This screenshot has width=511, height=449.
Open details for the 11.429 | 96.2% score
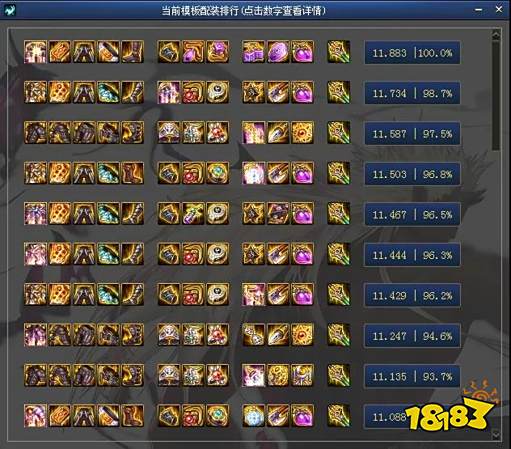pyautogui.click(x=412, y=295)
